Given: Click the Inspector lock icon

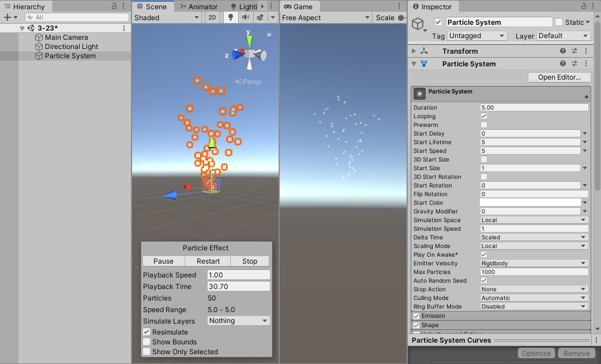Looking at the screenshot, I should pyautogui.click(x=583, y=6).
